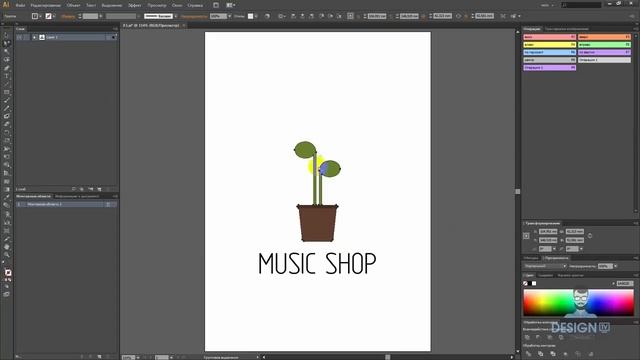Select the Paintbrush tool
640x360 pixels.
(x=7, y=100)
